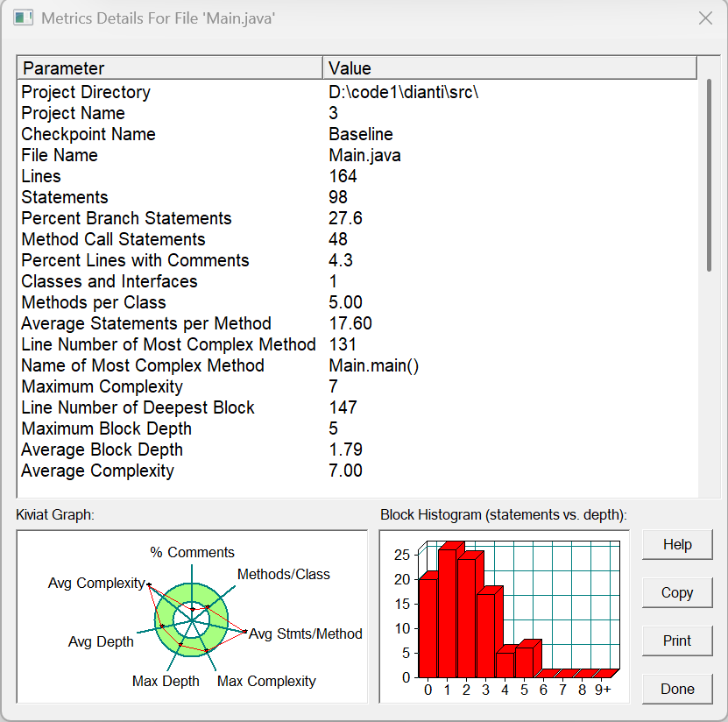Click the 27.6 branch percent value
This screenshot has height=722, width=728.
point(345,218)
